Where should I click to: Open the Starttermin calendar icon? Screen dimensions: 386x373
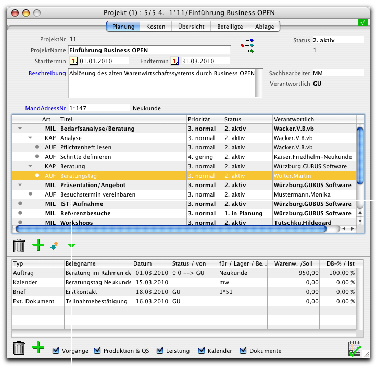click(x=74, y=61)
